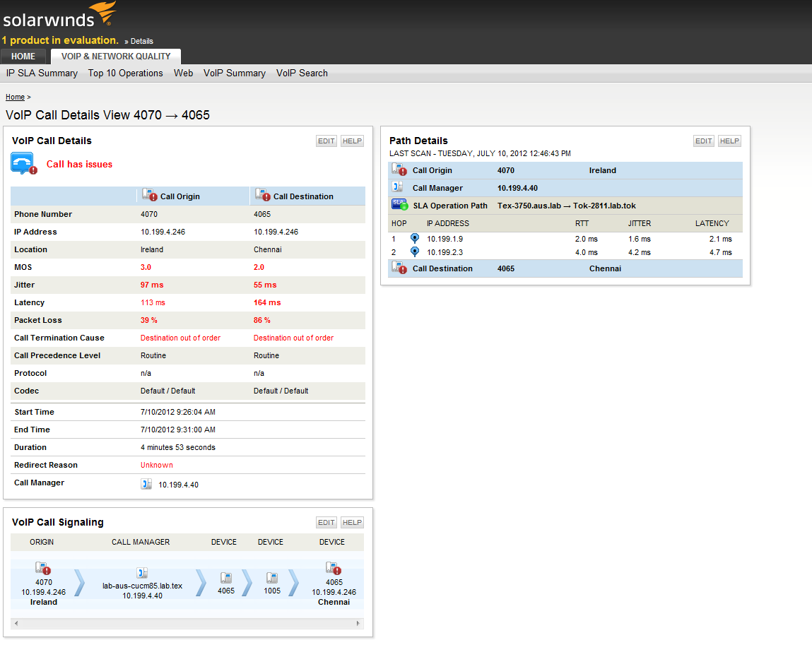Click the Call Manager icon in Path Details
Screen dimensions: 812x645
398,187
